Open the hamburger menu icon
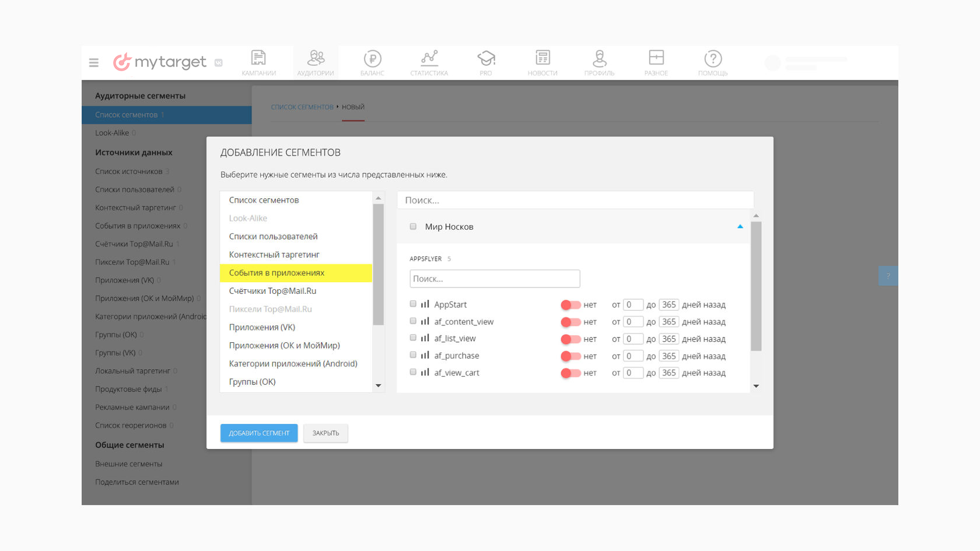The width and height of the screenshot is (980, 551). pyautogui.click(x=93, y=62)
